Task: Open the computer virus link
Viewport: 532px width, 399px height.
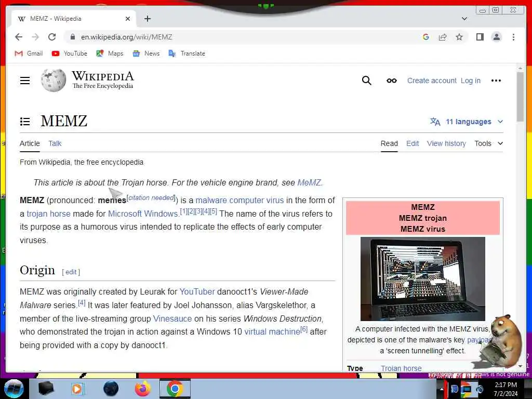Action: pos(257,200)
